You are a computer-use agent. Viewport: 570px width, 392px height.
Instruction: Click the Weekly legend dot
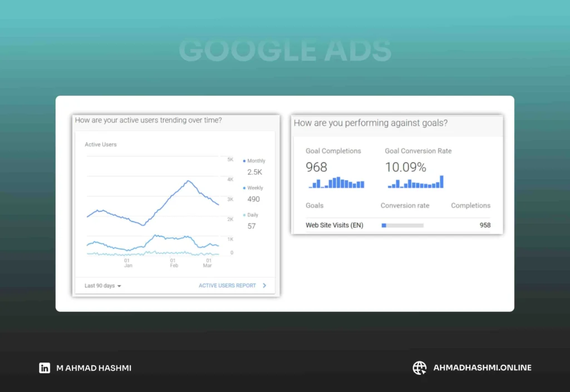[x=244, y=188]
